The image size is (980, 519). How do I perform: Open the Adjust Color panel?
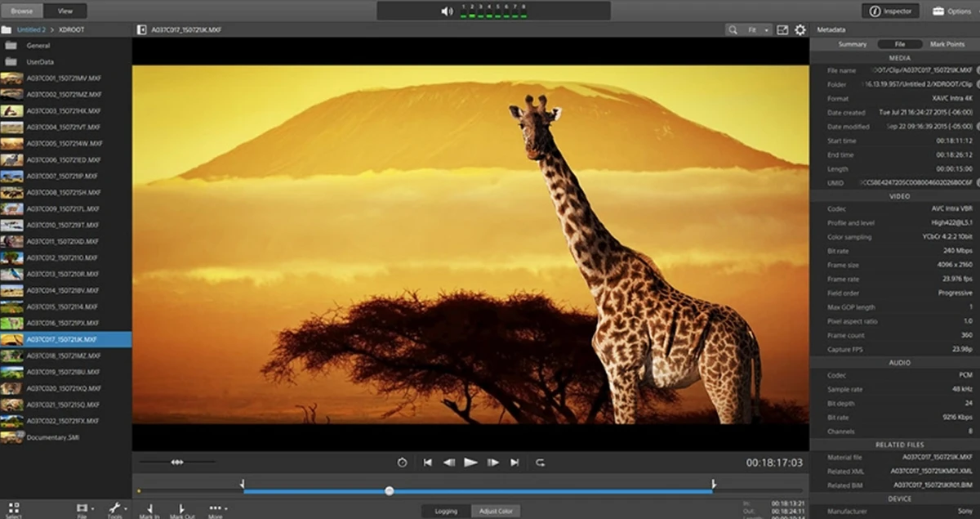(496, 511)
